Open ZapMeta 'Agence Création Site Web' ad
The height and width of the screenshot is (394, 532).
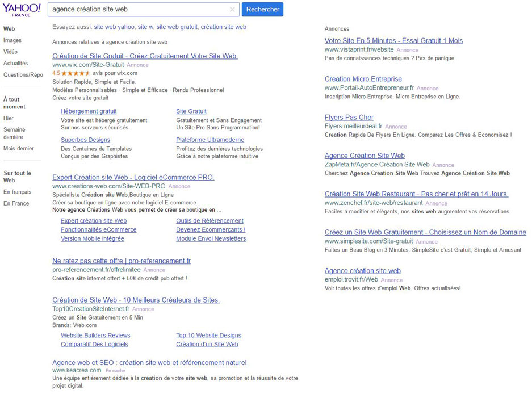pyautogui.click(x=365, y=156)
